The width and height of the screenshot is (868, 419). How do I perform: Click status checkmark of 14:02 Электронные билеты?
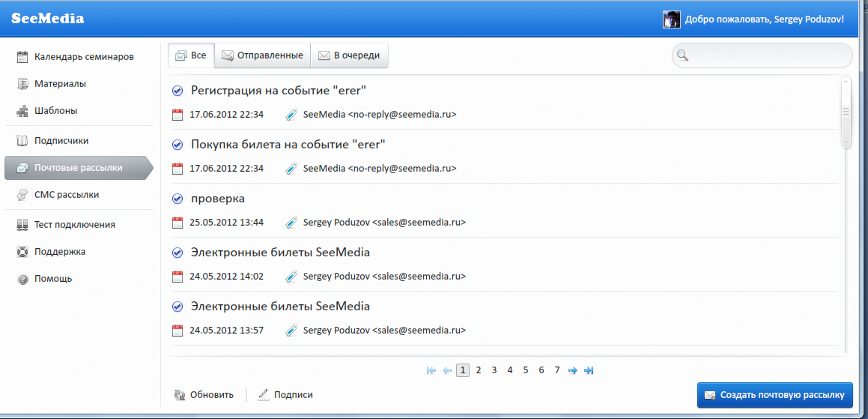pos(177,252)
